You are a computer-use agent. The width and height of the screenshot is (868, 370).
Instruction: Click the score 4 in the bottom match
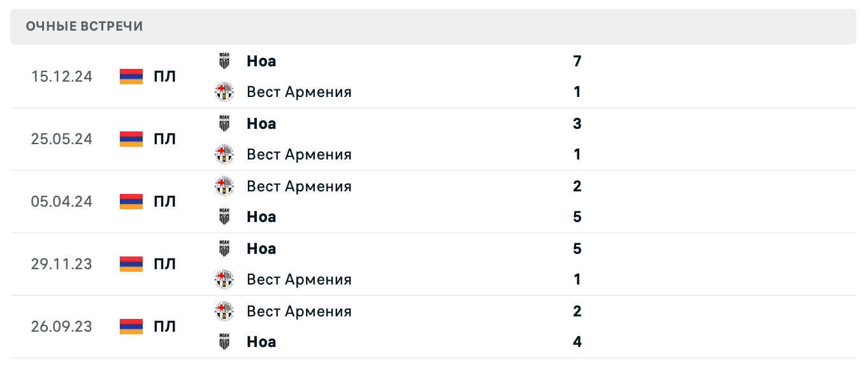click(x=577, y=341)
